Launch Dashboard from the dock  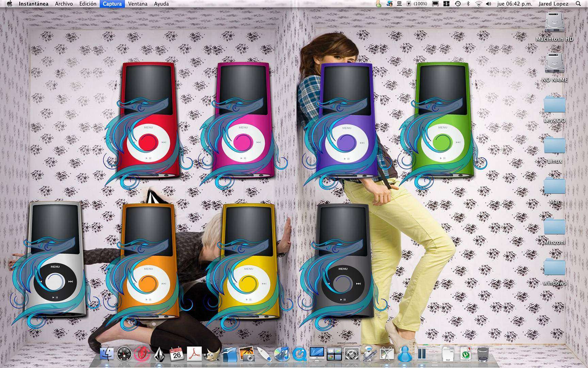pyautogui.click(x=124, y=354)
